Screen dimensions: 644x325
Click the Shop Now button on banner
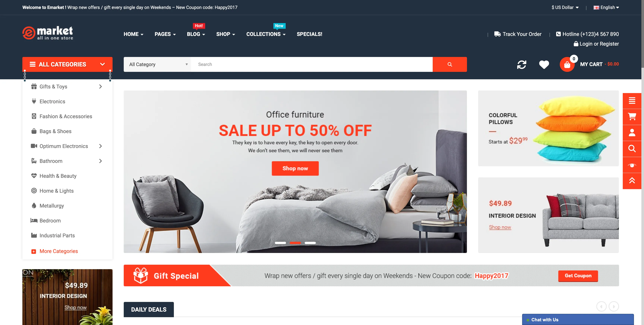click(x=295, y=168)
